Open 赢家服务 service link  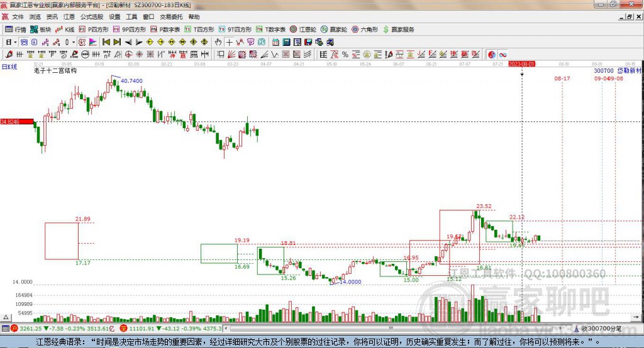tap(399, 30)
